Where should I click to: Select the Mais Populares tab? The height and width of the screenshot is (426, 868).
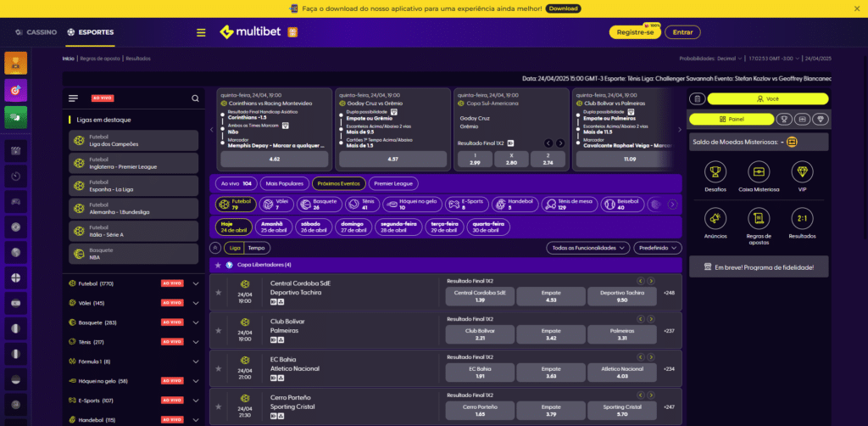285,183
